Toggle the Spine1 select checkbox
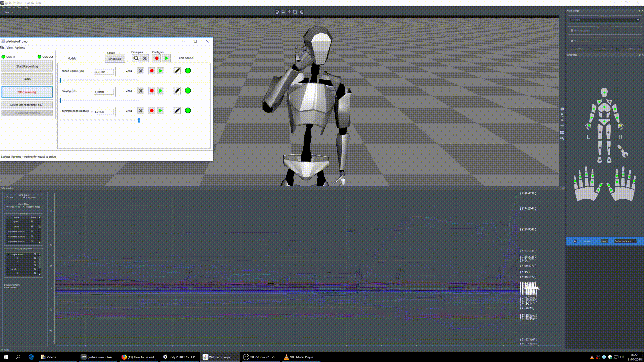This screenshot has height=362, width=644. 32,221
